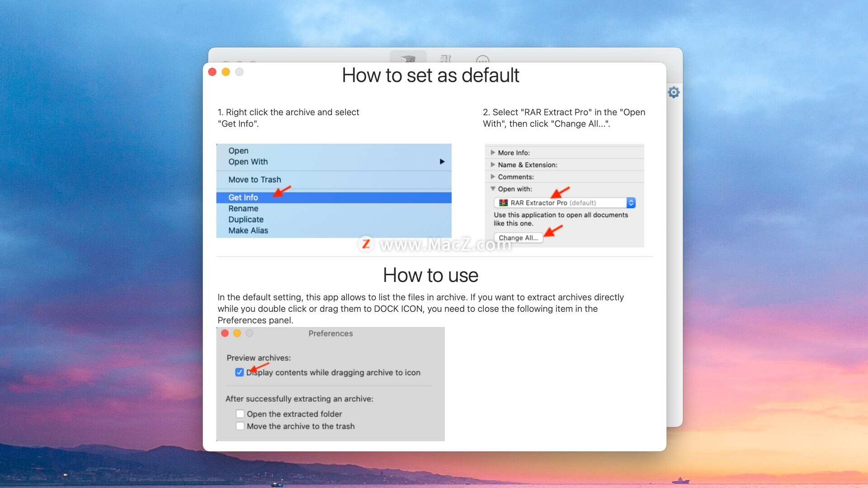This screenshot has width=868, height=488.
Task: Check Move the archive to the trash
Action: [240, 426]
